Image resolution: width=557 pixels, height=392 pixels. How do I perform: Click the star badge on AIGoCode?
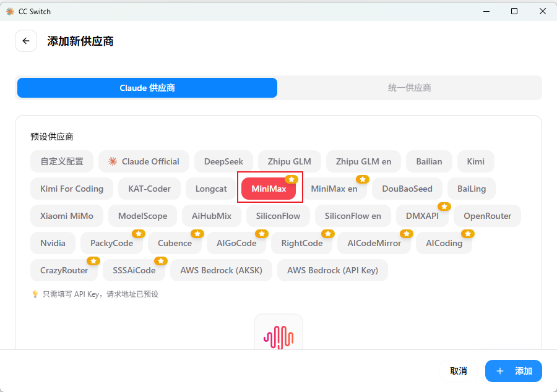point(262,234)
